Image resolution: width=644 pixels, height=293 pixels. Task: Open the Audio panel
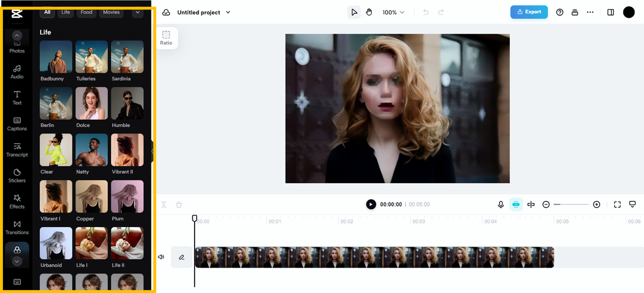[x=17, y=72]
